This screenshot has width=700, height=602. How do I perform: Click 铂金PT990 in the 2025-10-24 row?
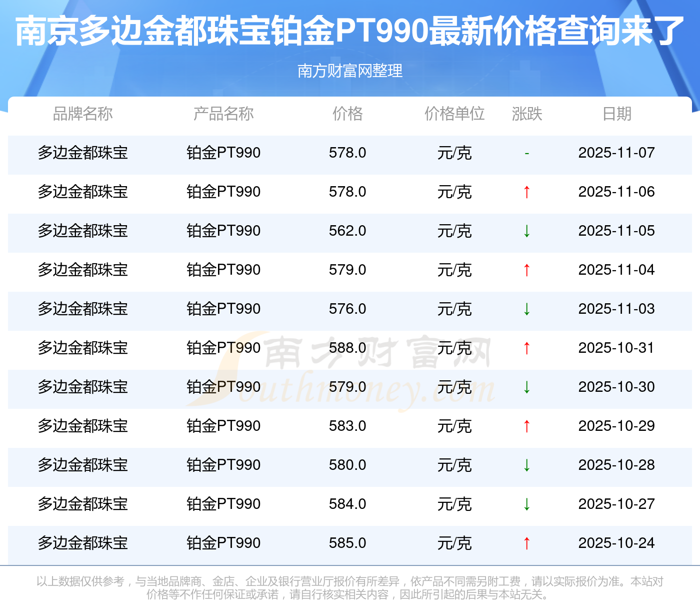223,543
